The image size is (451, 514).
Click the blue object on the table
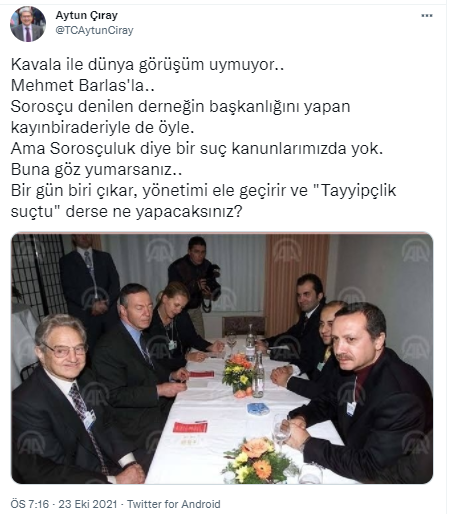tap(258, 409)
